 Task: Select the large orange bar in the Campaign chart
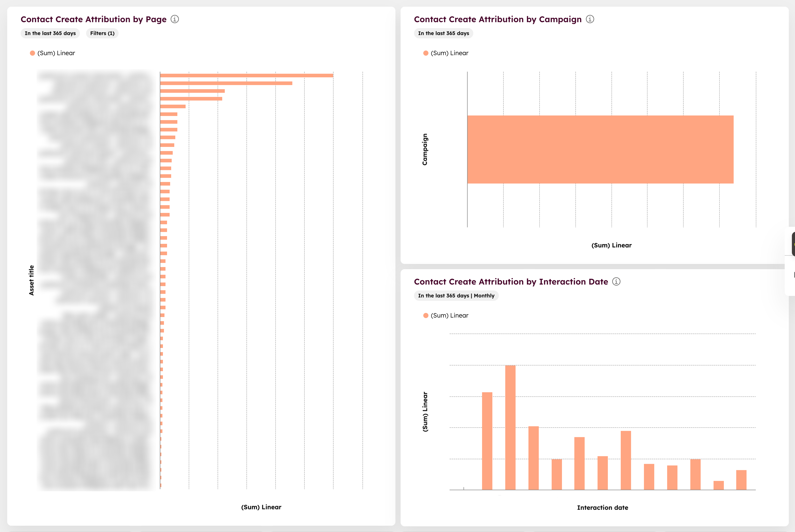(x=601, y=149)
